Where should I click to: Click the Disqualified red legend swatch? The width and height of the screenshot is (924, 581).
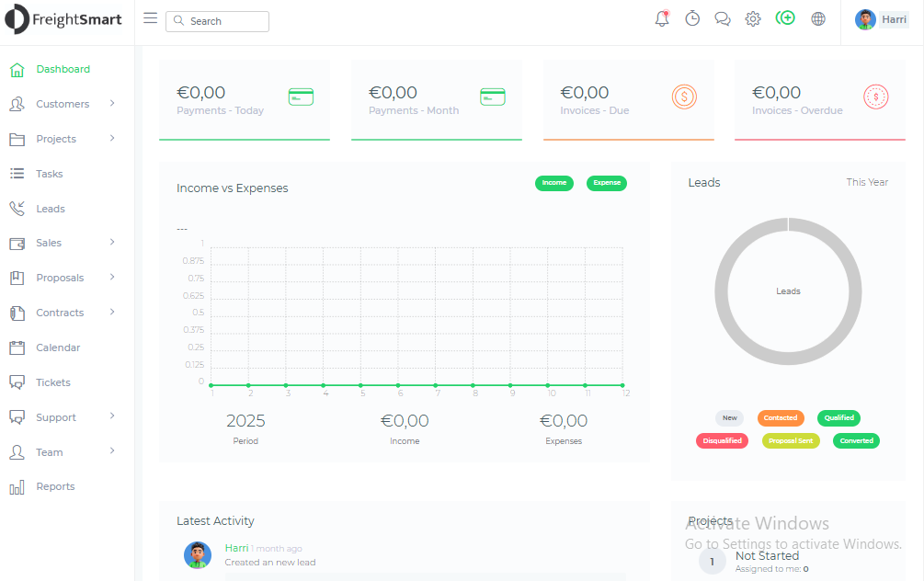point(723,440)
